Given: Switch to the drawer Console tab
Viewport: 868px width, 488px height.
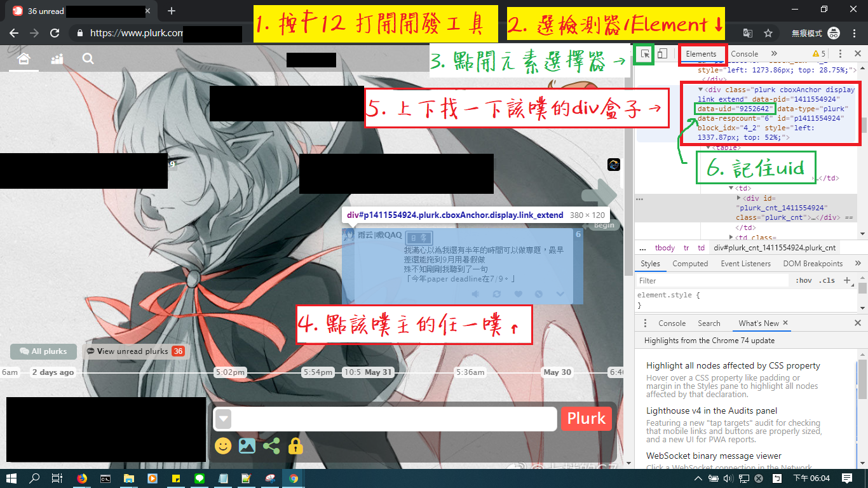Looking at the screenshot, I should pos(672,323).
